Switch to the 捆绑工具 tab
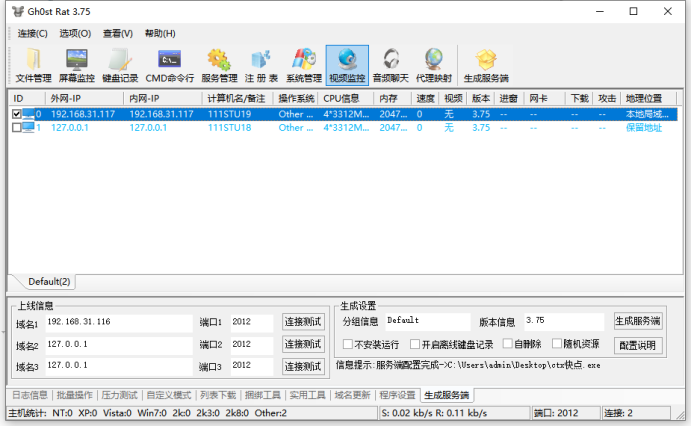Viewport: 692px width, 427px height. (263, 395)
